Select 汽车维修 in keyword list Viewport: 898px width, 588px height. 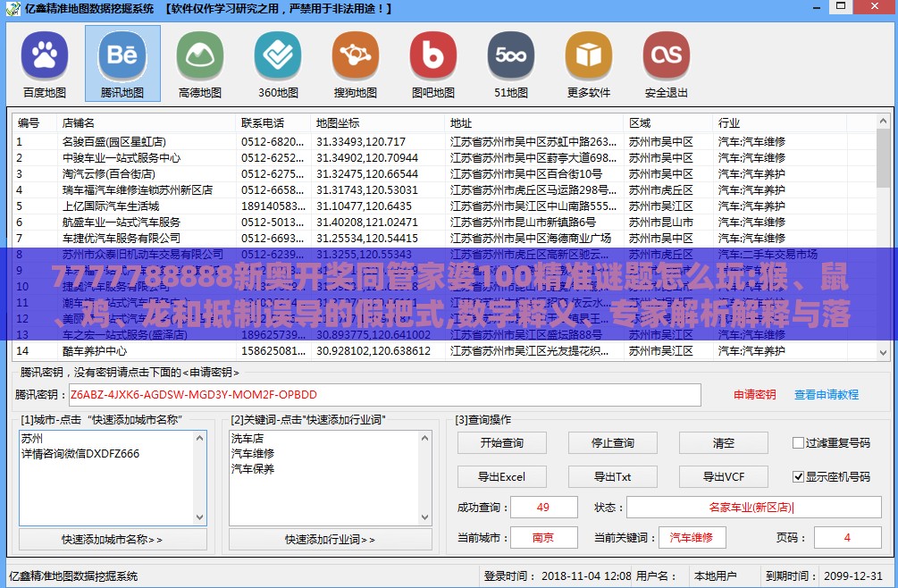pyautogui.click(x=253, y=453)
